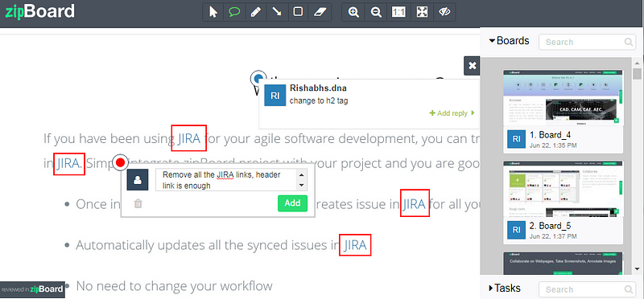The height and width of the screenshot is (299, 644).
Task: Select the arrow annotation tool
Action: pyautogui.click(x=277, y=12)
